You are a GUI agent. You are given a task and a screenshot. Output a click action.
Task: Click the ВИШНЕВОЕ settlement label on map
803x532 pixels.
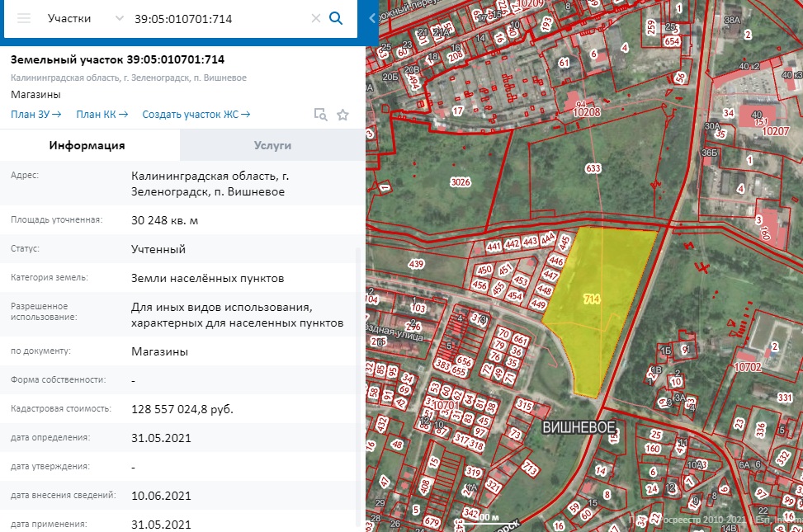click(579, 427)
